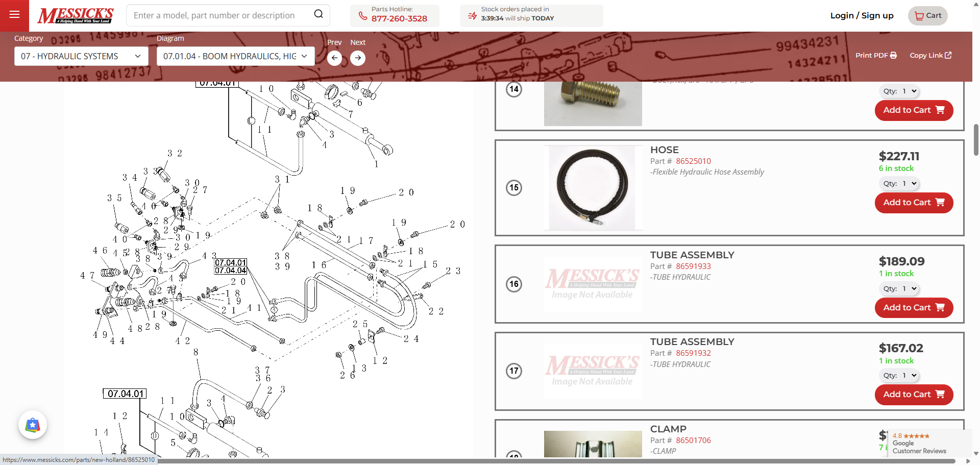Go to the next diagram arrow

(x=358, y=58)
